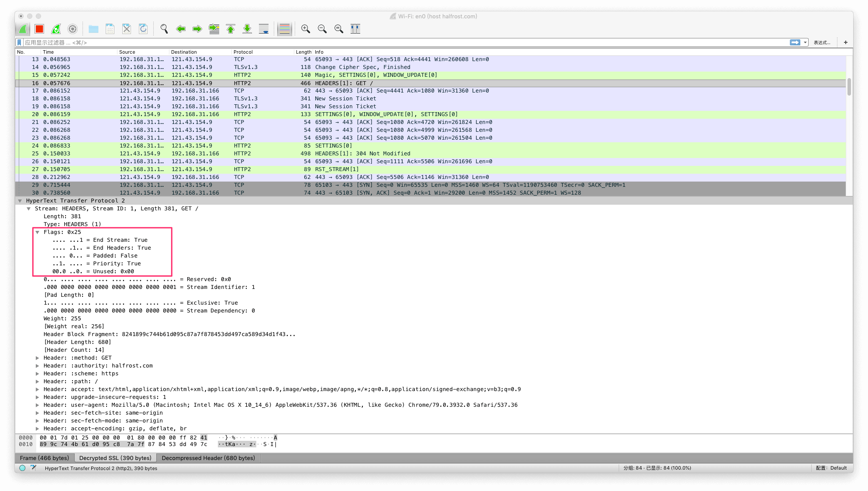Viewport: 868px width, 491px height.
Task: Select packet 25 with 304 Not Modified
Action: pyautogui.click(x=431, y=154)
